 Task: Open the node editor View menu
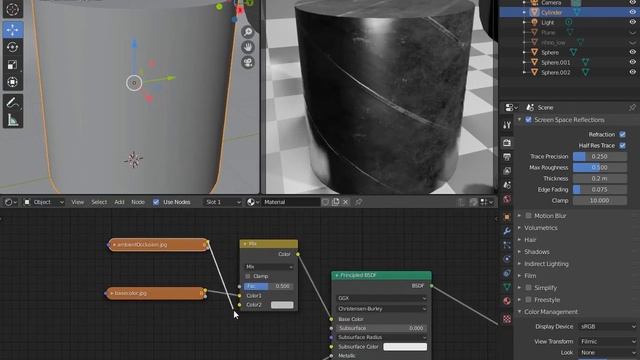(x=77, y=202)
